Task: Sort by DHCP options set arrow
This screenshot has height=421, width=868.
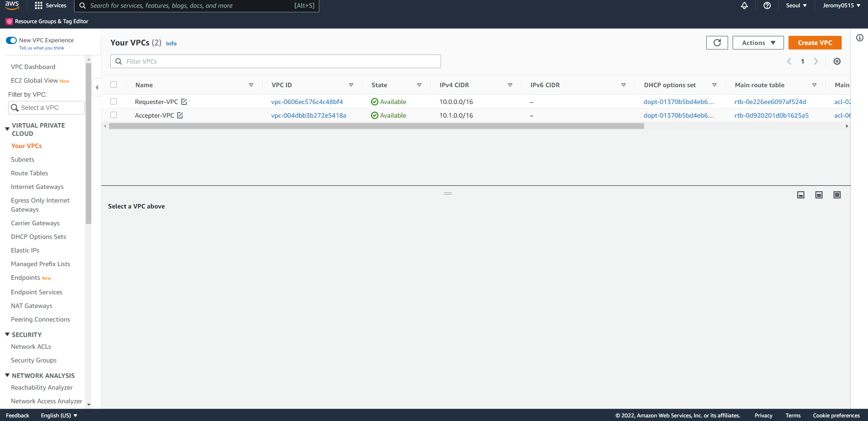Action: [x=714, y=85]
